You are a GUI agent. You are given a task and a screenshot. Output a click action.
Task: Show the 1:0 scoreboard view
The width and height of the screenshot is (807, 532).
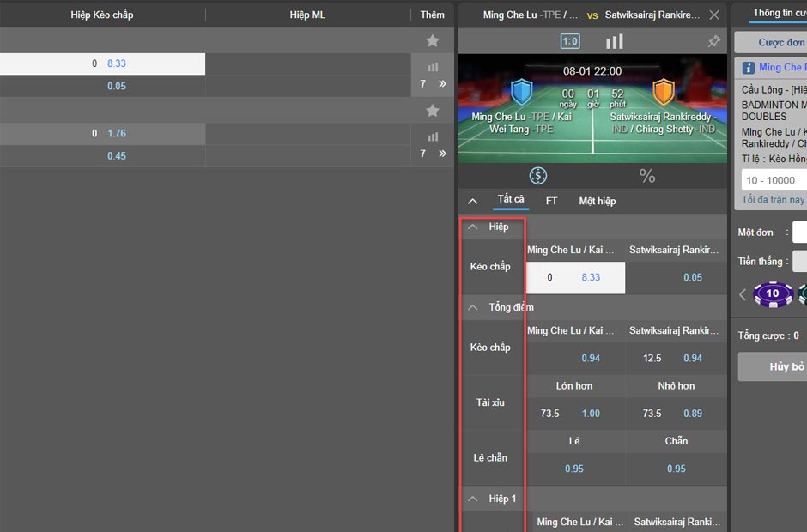(x=570, y=41)
